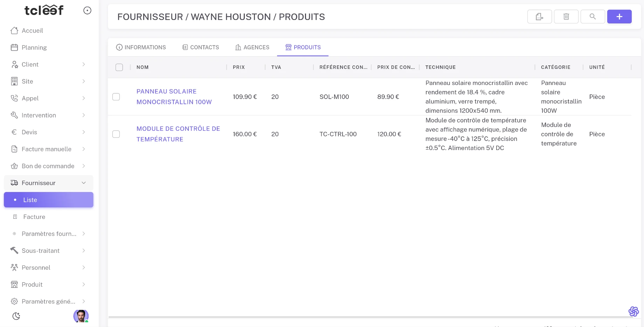The height and width of the screenshot is (327, 644).
Task: Open the Agences tab
Action: coord(252,47)
